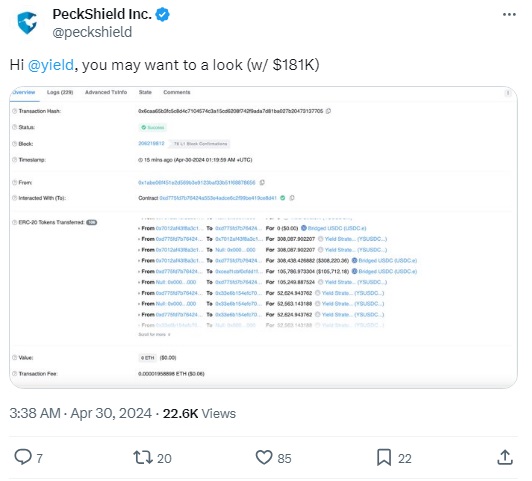
Task: Like the tweet with the heart icon
Action: 264,457
